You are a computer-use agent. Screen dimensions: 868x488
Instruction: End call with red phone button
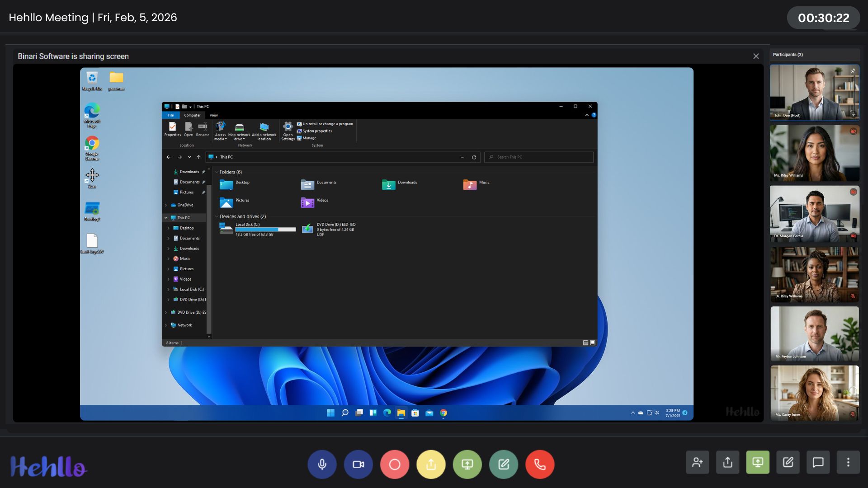[540, 464]
